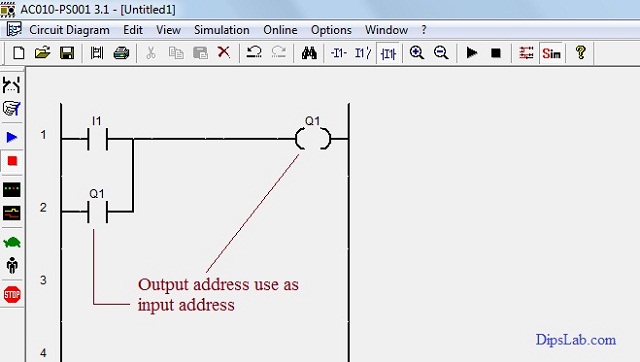Screen dimensions: 640x362
Task: Click the binoculars search icon
Action: pyautogui.click(x=309, y=53)
